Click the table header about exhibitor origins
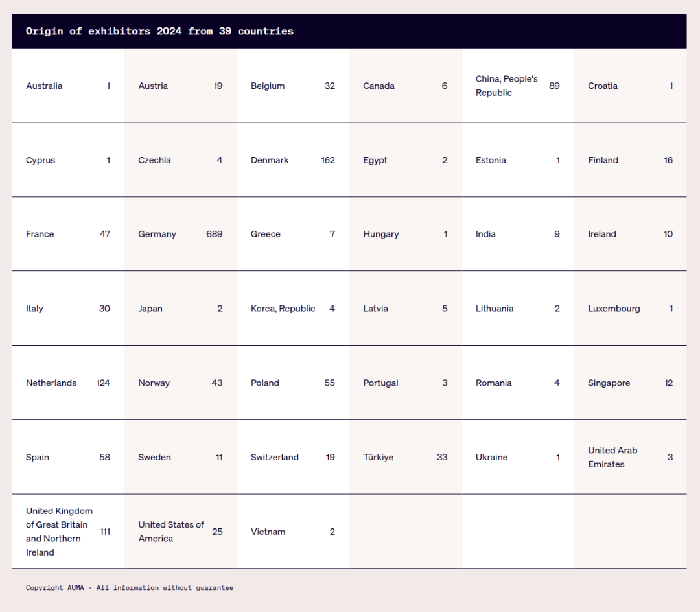This screenshot has height=612, width=700. click(159, 31)
